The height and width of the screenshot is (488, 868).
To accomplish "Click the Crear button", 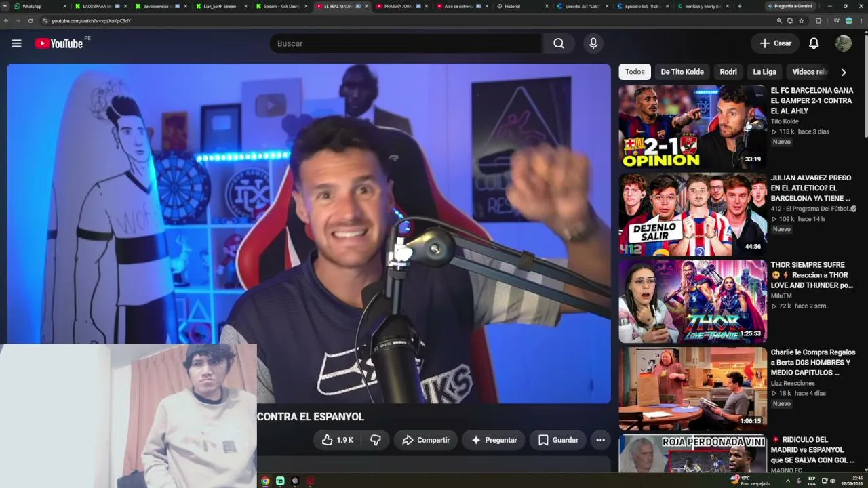I will click(x=775, y=43).
